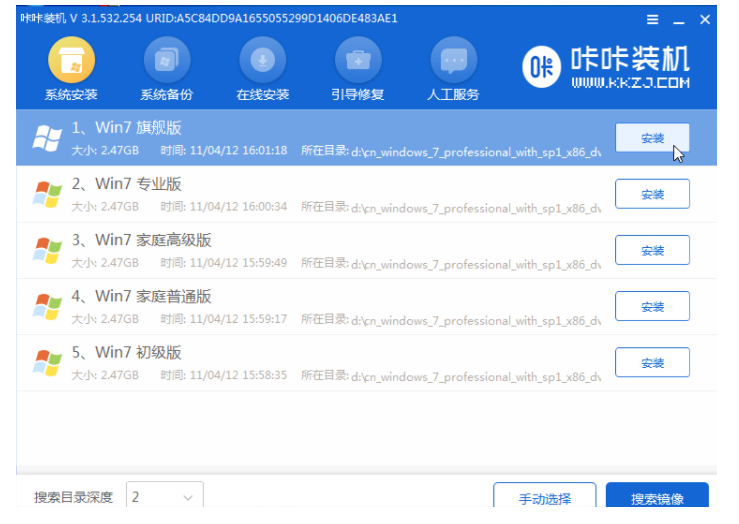Click the 大小: 2.47GB text of Win7 专业版
The width and height of the screenshot is (739, 524).
105,206
